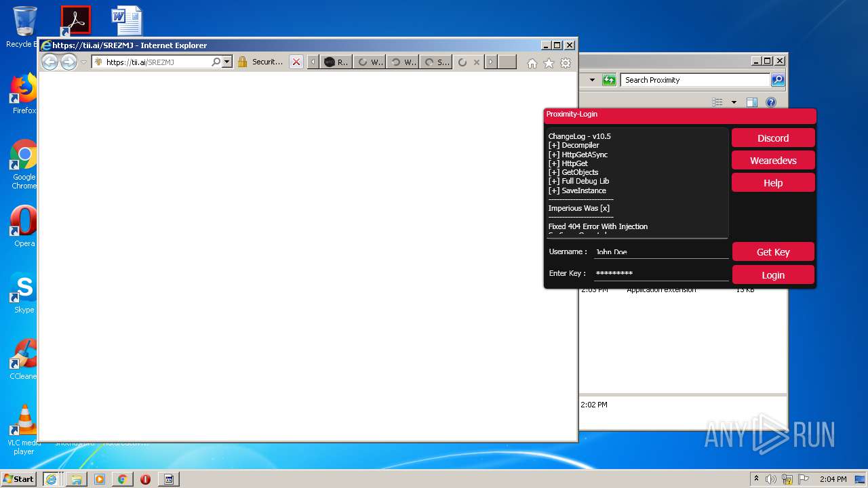Click the Login button
The height and width of the screenshot is (488, 868).
click(773, 275)
